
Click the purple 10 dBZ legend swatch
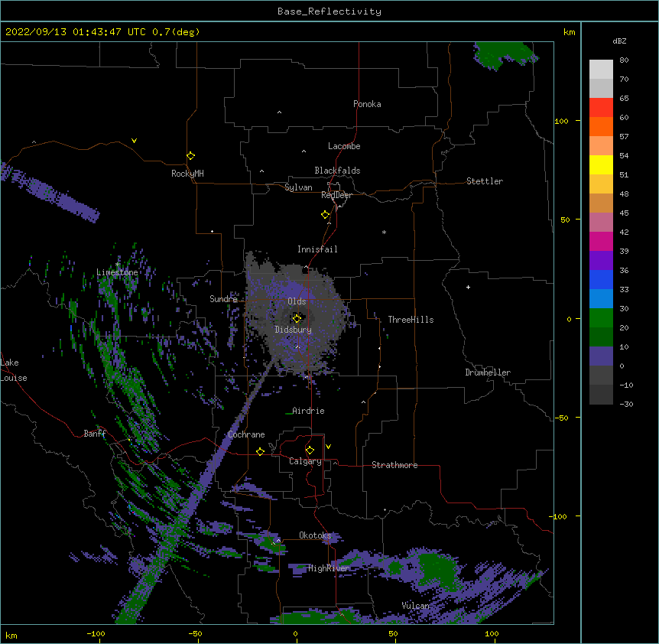[x=601, y=356]
